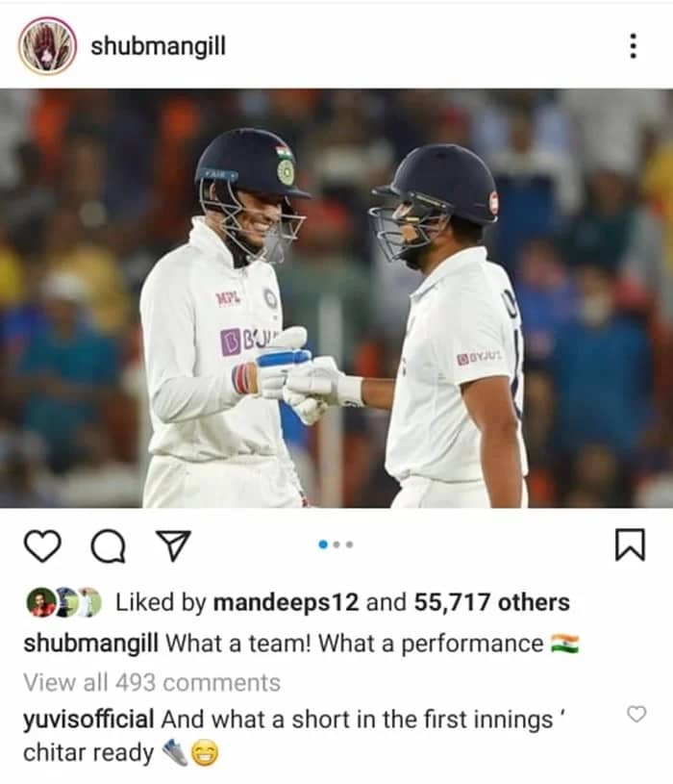Open the mandeeps12 profile from the likes line
673x784 pixels.
coord(286,602)
